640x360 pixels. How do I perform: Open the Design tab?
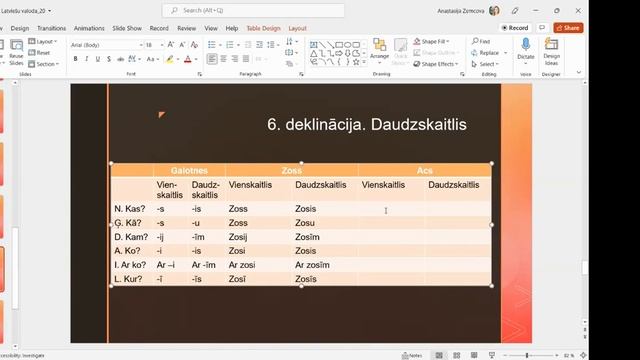tap(20, 28)
